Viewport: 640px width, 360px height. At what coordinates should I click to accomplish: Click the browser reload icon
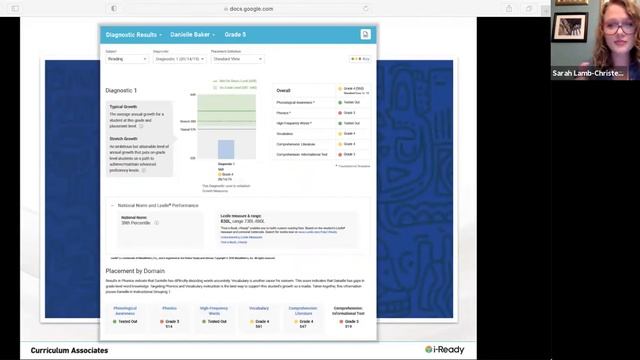[365, 9]
